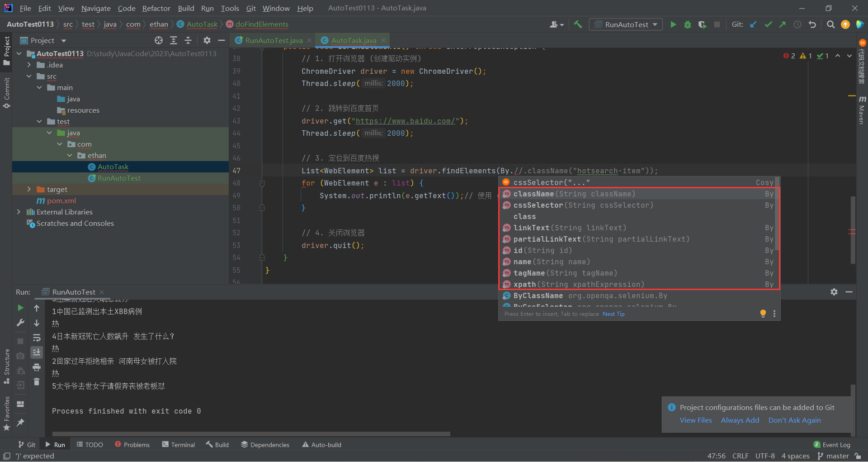Show Git history clock icon
Image resolution: width=868 pixels, height=462 pixels.
point(797,24)
